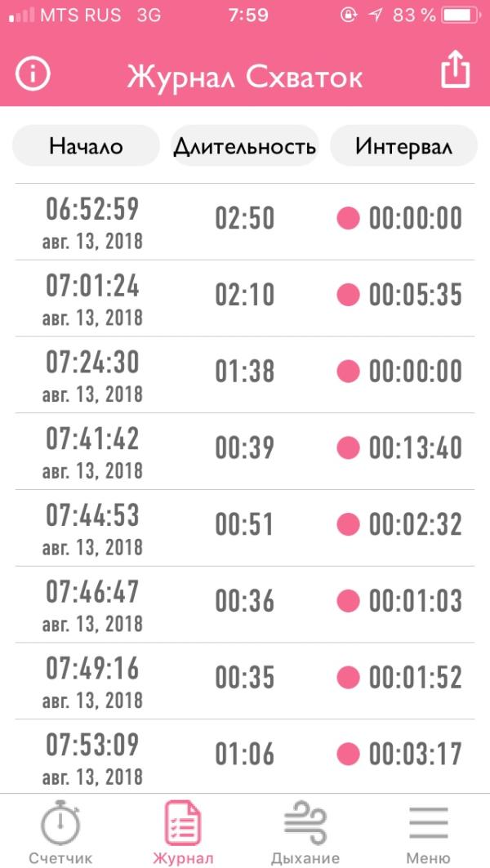The image size is (490, 868).
Task: Tap pink dot beside 00:02:32 interval
Action: tap(348, 523)
